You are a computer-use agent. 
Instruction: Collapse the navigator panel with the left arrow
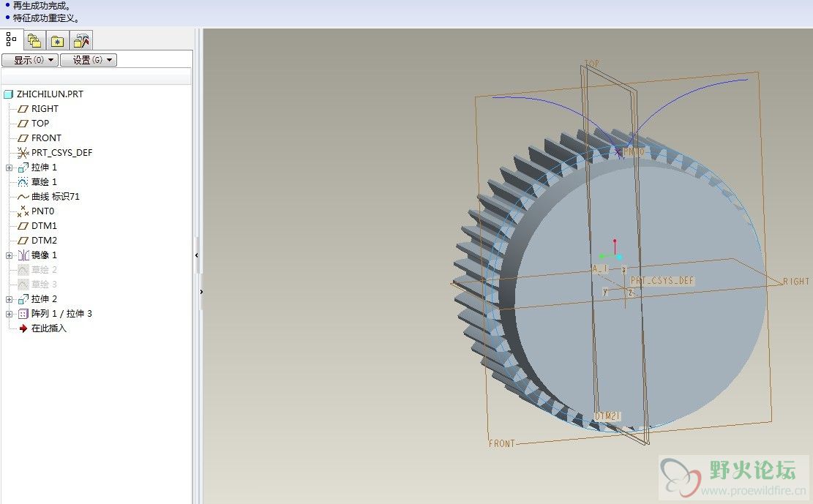click(197, 255)
